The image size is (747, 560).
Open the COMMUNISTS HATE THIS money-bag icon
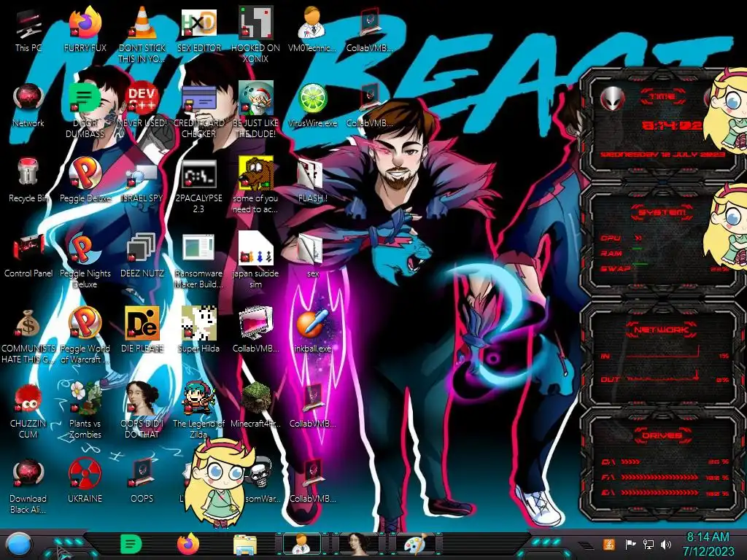coord(28,337)
